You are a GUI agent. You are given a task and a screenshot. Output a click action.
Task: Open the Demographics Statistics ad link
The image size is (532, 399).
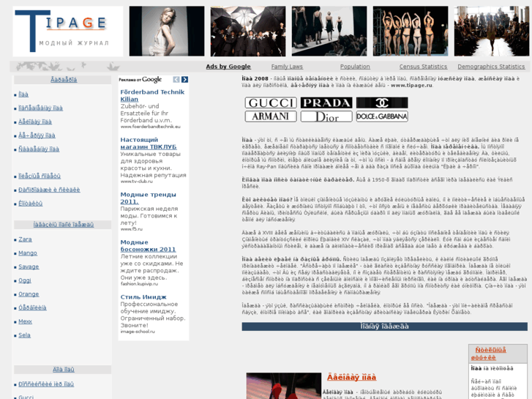click(491, 67)
